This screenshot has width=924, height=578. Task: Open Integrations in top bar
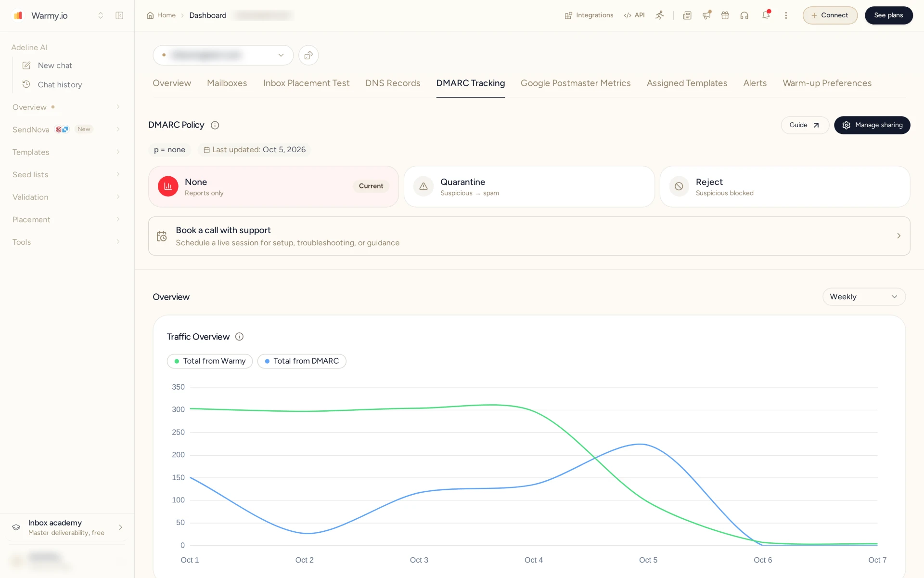[x=589, y=15]
